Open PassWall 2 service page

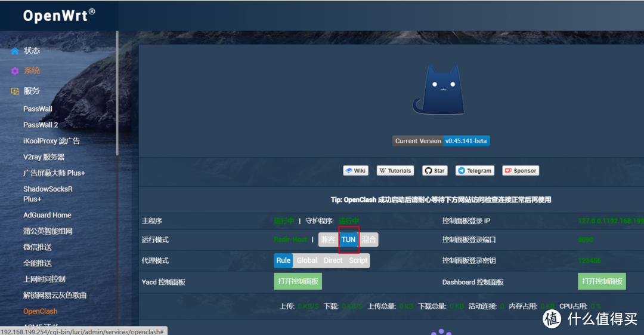coord(41,125)
